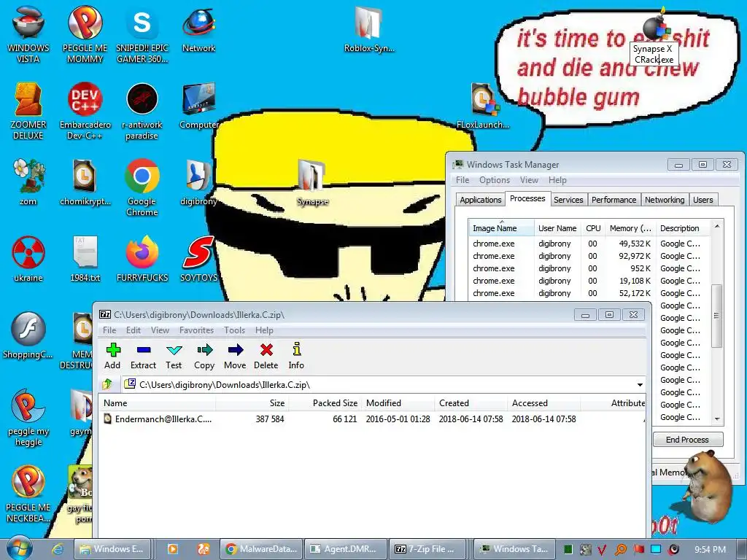This screenshot has width=747, height=560.
Task: Click the Delete icon in 7-Zip toolbar
Action: coord(266,356)
